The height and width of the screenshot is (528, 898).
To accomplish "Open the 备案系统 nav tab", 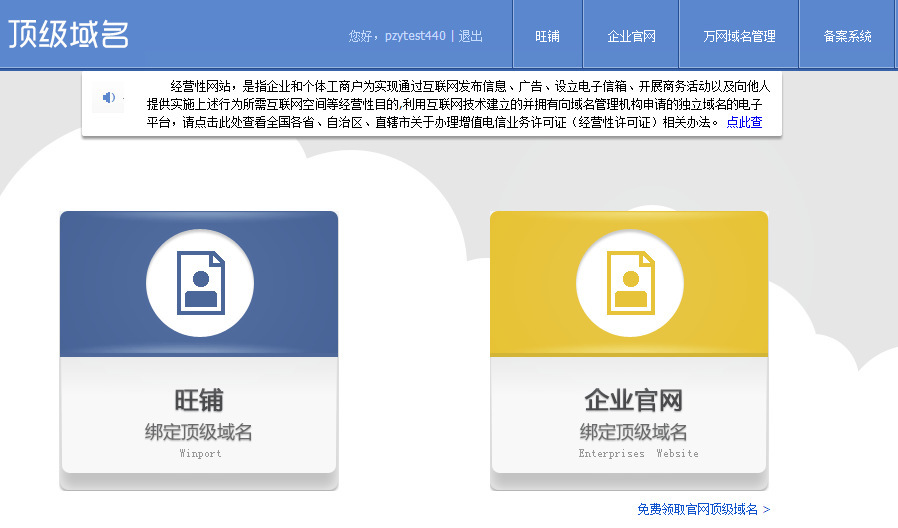I will tap(847, 36).
